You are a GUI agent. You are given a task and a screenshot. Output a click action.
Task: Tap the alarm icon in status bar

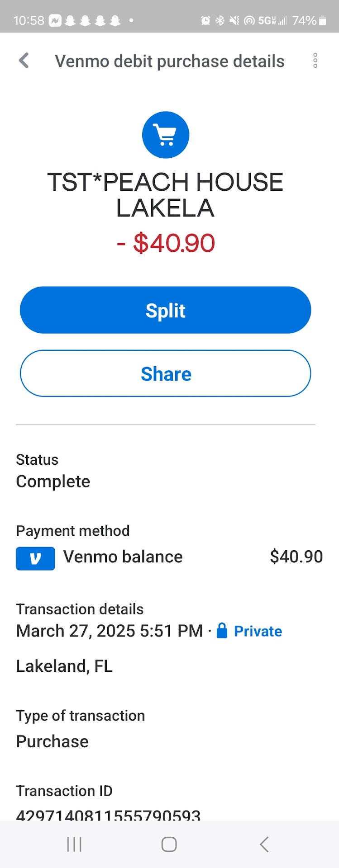coord(205,20)
